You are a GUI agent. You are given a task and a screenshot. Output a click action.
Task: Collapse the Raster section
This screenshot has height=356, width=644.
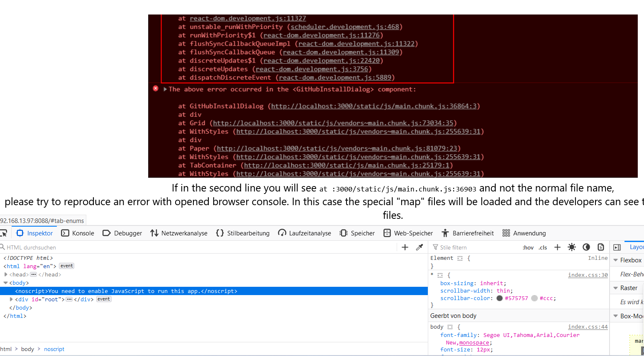coord(616,288)
